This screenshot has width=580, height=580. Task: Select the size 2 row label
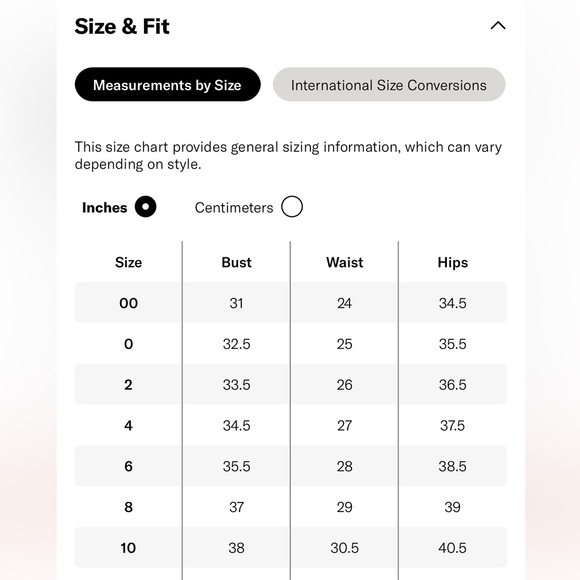pyautogui.click(x=128, y=385)
